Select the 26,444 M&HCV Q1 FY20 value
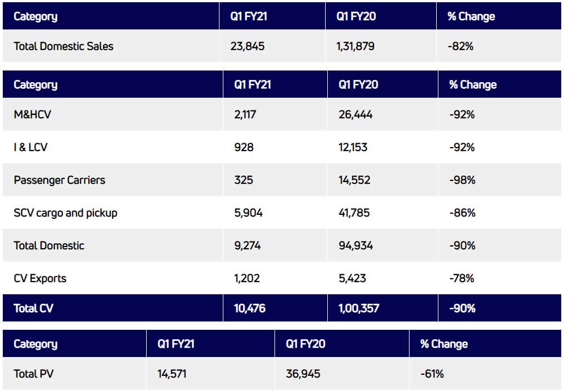The height and width of the screenshot is (392, 564). point(355,115)
